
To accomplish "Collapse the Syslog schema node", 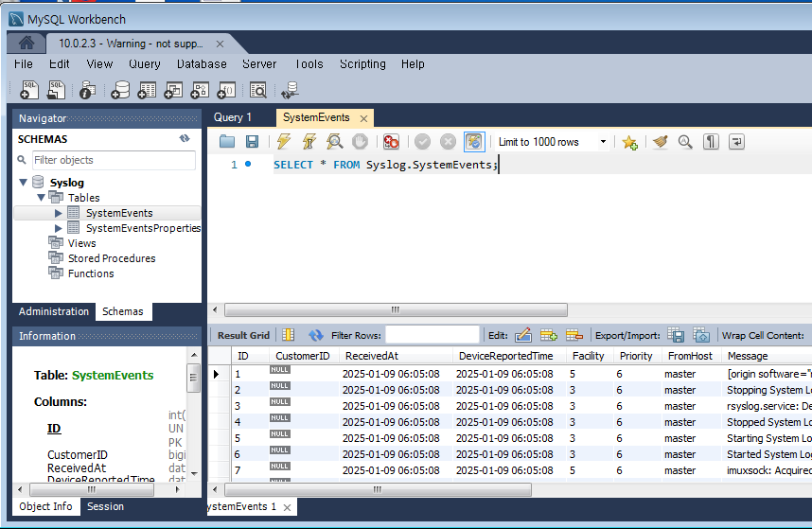I will 23,183.
